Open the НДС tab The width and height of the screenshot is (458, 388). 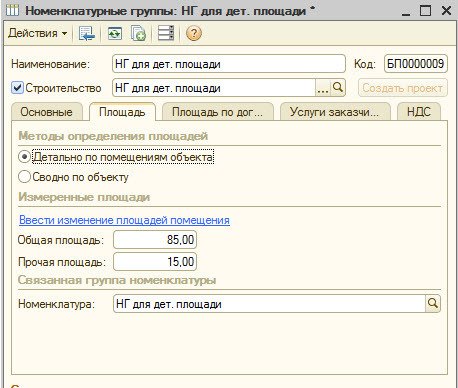coord(419,112)
